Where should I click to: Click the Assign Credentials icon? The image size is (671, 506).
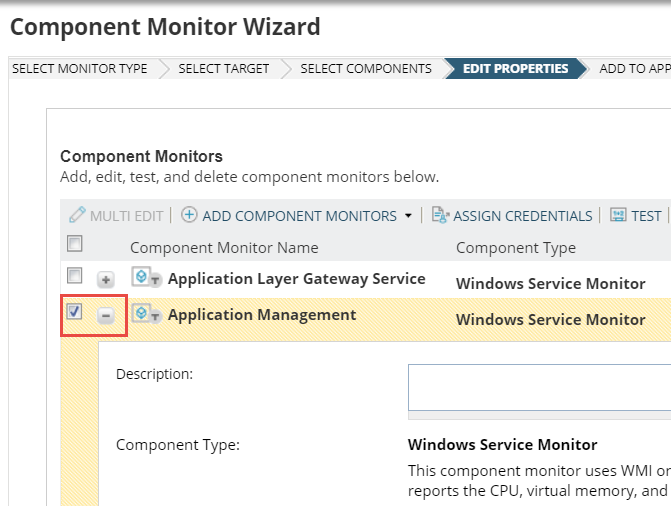pos(440,215)
